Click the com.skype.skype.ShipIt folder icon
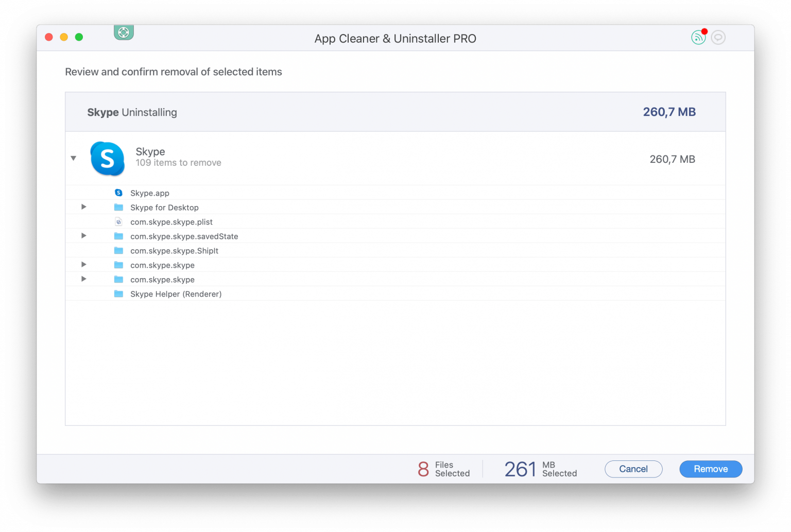This screenshot has width=791, height=532. pyautogui.click(x=118, y=250)
